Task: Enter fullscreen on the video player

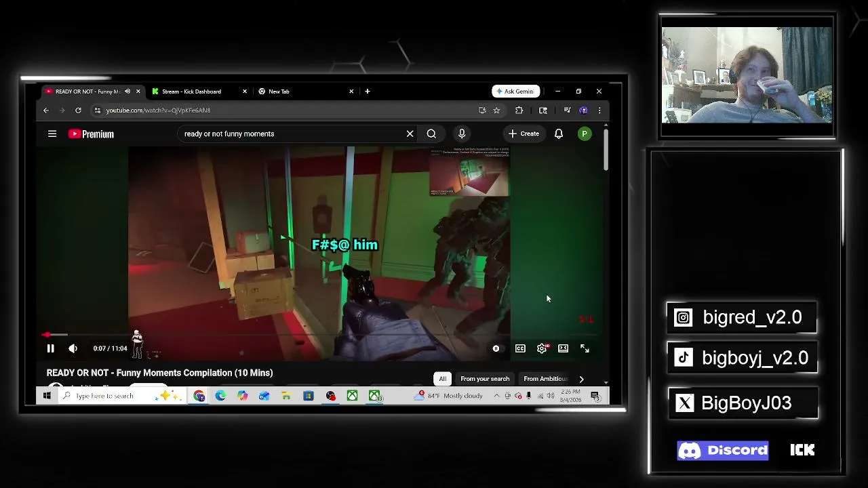Action: 585,348
